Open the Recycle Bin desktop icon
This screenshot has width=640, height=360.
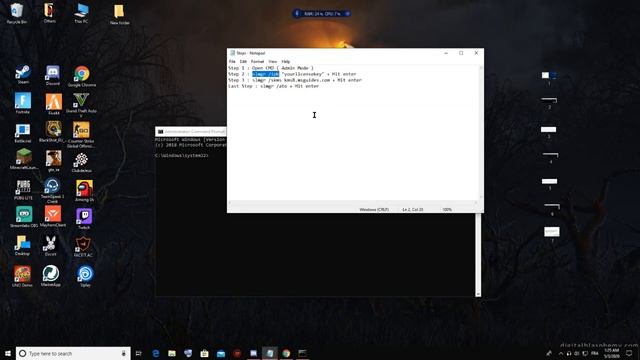click(17, 12)
